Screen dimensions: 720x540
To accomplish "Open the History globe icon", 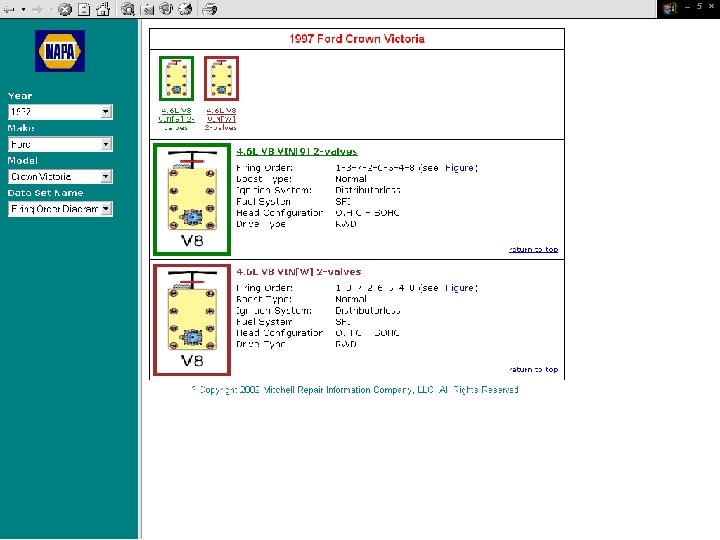I will tap(185, 9).
